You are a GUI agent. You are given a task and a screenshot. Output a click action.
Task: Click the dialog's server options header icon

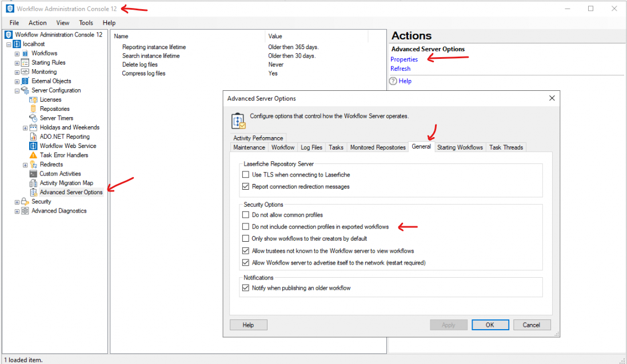[238, 121]
